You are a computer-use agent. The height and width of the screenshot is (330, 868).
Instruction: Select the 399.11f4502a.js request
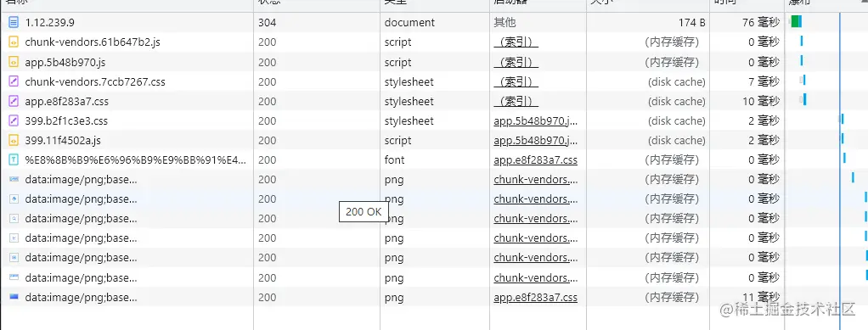pos(63,141)
